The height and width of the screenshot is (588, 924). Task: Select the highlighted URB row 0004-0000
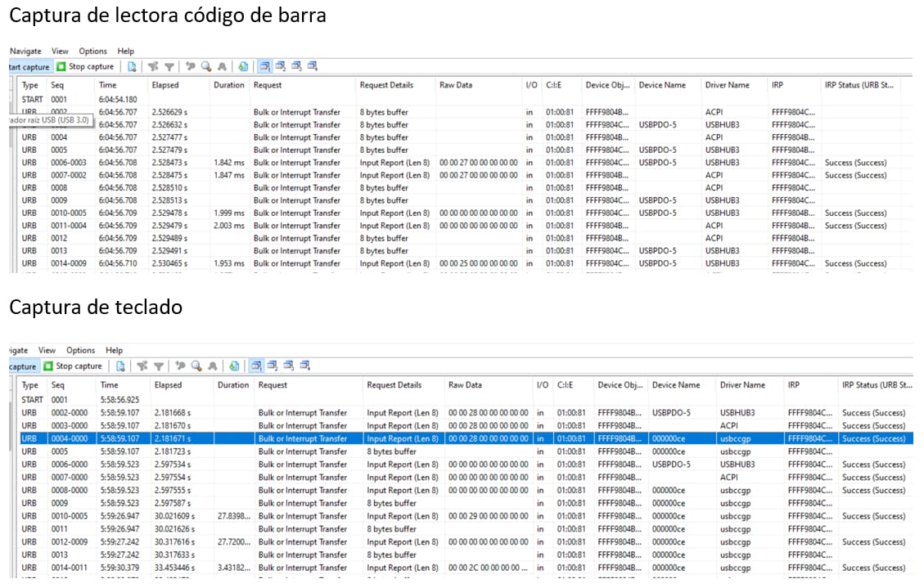point(466,438)
